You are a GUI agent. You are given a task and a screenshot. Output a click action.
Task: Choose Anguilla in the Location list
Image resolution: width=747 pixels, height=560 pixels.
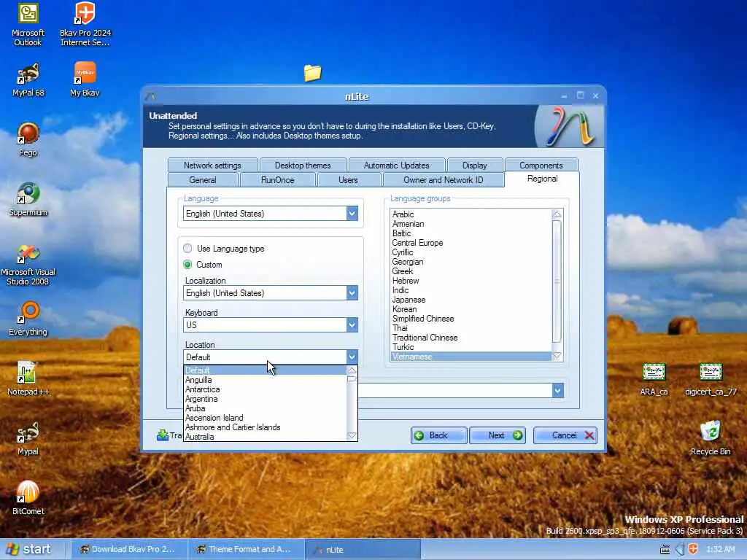(265, 380)
